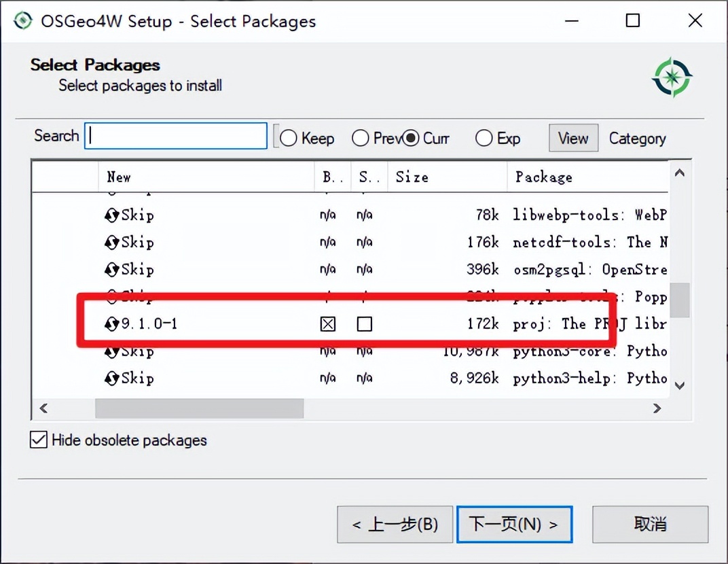Click the 取消 cancel button
Viewport: 728px width, 564px height.
(651, 525)
